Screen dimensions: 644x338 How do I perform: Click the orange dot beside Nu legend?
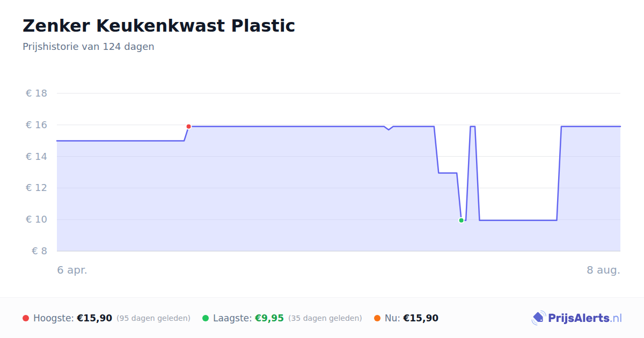(377, 318)
